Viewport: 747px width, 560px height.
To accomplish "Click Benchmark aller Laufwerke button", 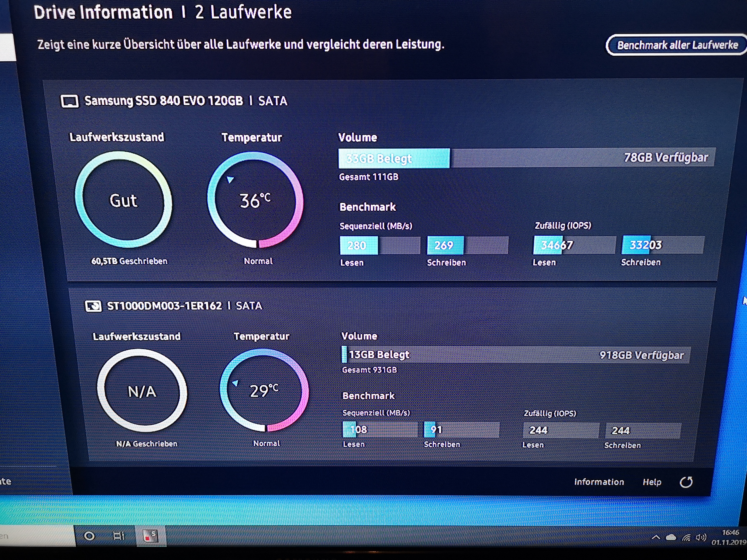I will (x=677, y=45).
